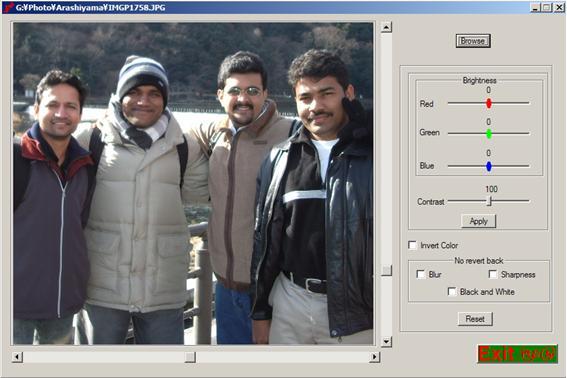
Task: Click the red Exit button
Action: [x=517, y=353]
